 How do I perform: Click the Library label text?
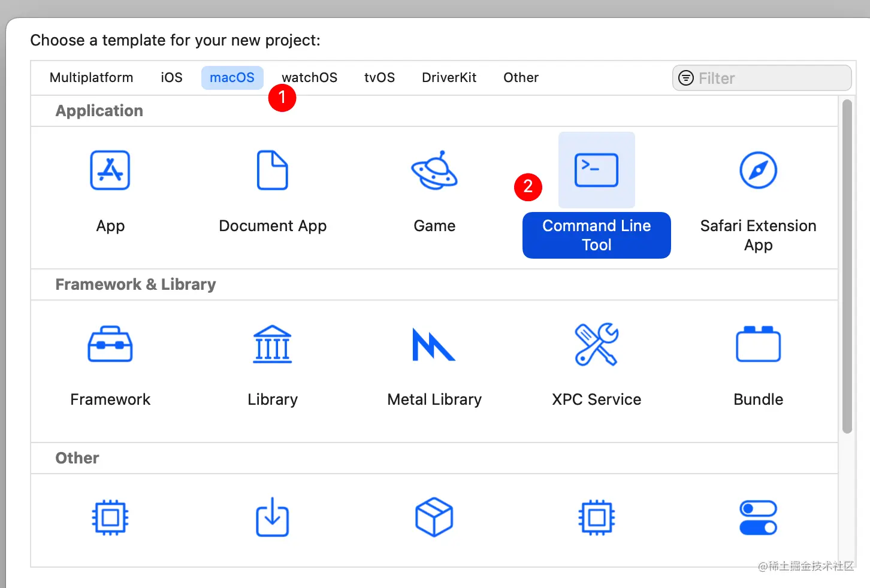coord(273,399)
